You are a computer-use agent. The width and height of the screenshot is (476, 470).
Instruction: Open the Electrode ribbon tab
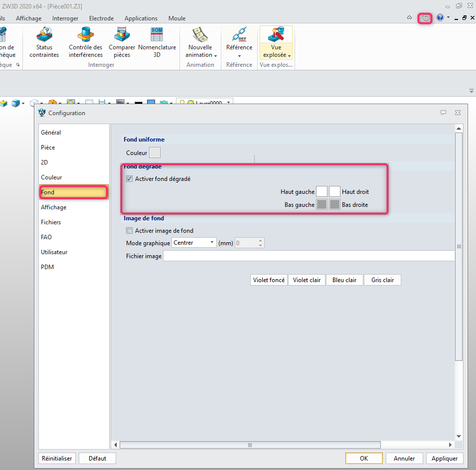click(x=101, y=18)
